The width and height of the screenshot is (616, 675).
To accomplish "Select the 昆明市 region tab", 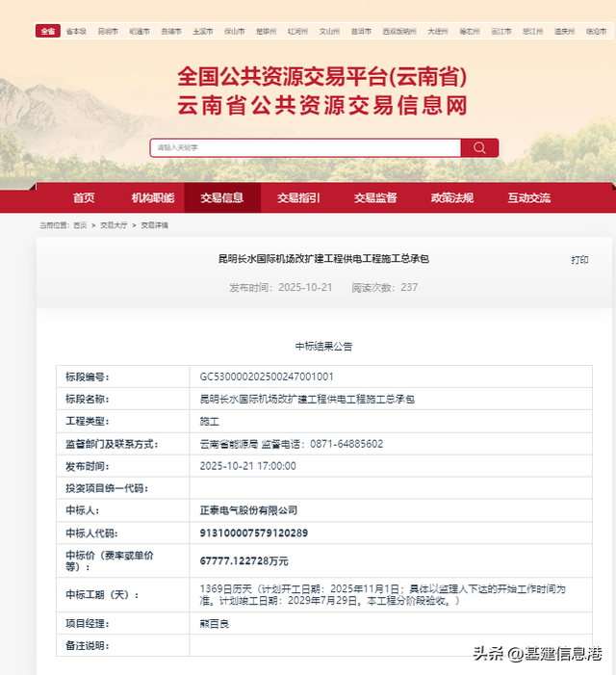I will [x=108, y=32].
